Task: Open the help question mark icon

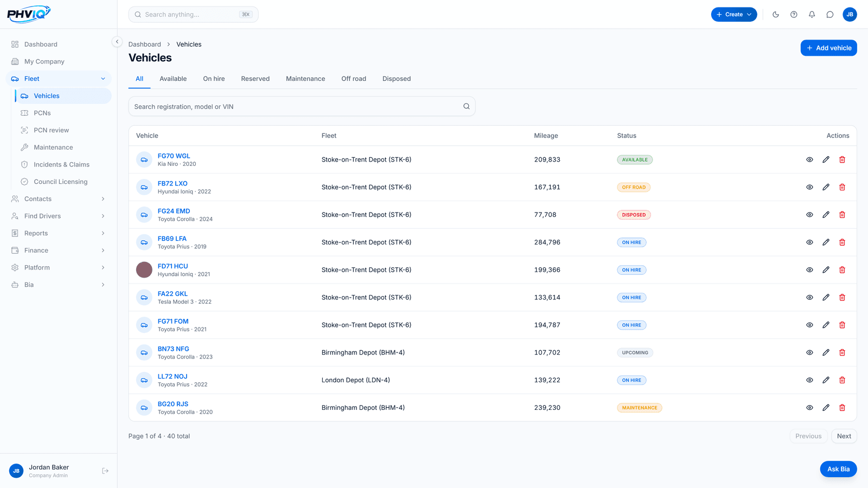Action: point(794,15)
